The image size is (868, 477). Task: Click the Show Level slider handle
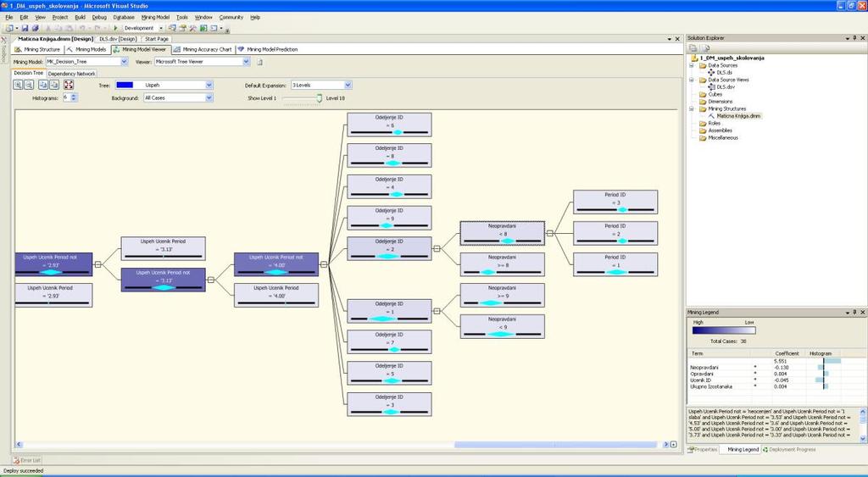click(x=320, y=98)
